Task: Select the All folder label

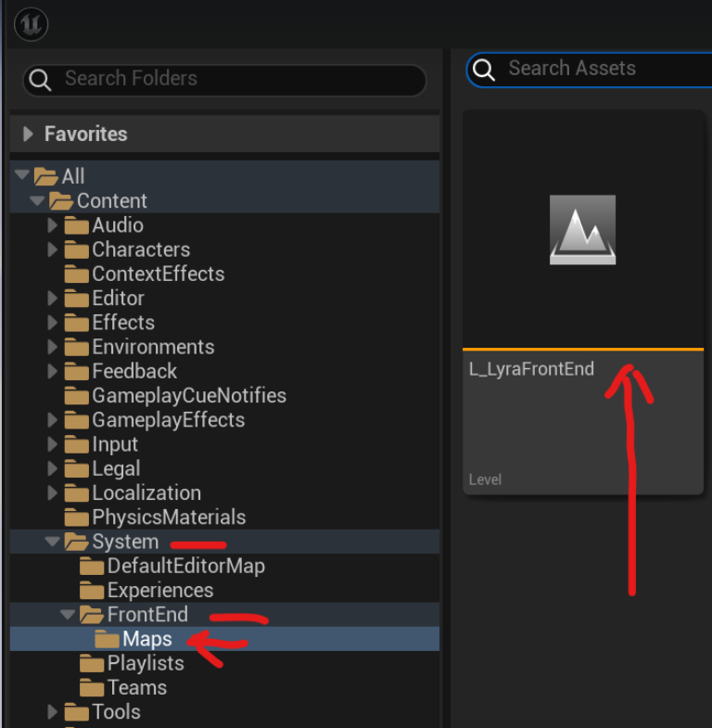Action: pyautogui.click(x=73, y=176)
